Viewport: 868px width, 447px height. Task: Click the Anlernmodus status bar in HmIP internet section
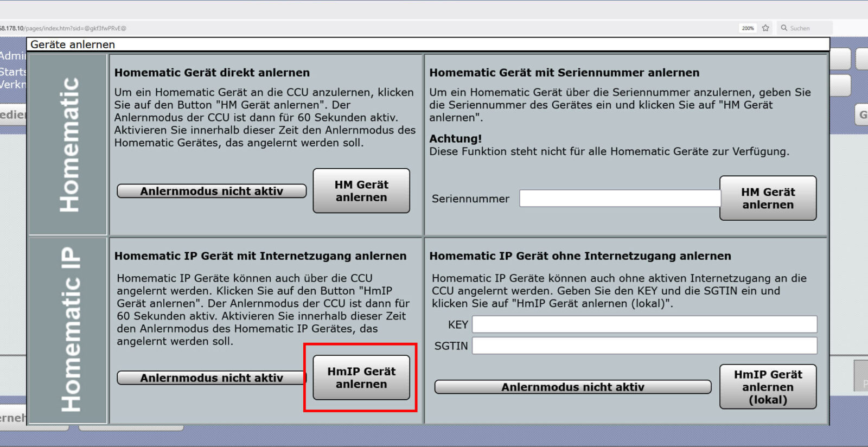(x=212, y=378)
